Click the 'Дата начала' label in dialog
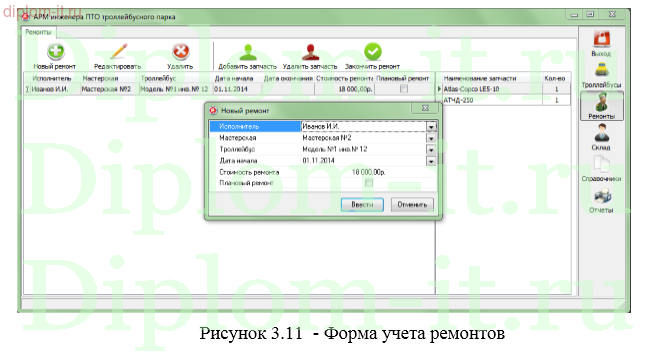Image resolution: width=648 pixels, height=361 pixels. point(238,161)
